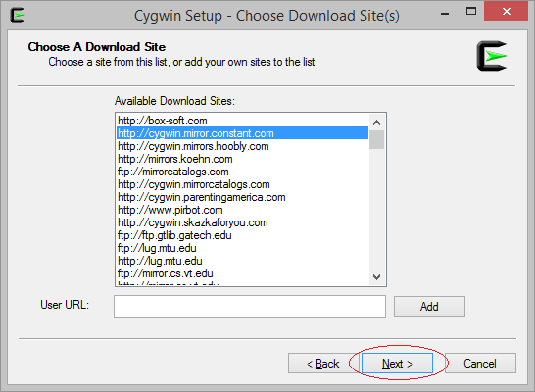
Task: Choose http://cygwin.mirrors.hoobly.com site
Action: pos(242,146)
